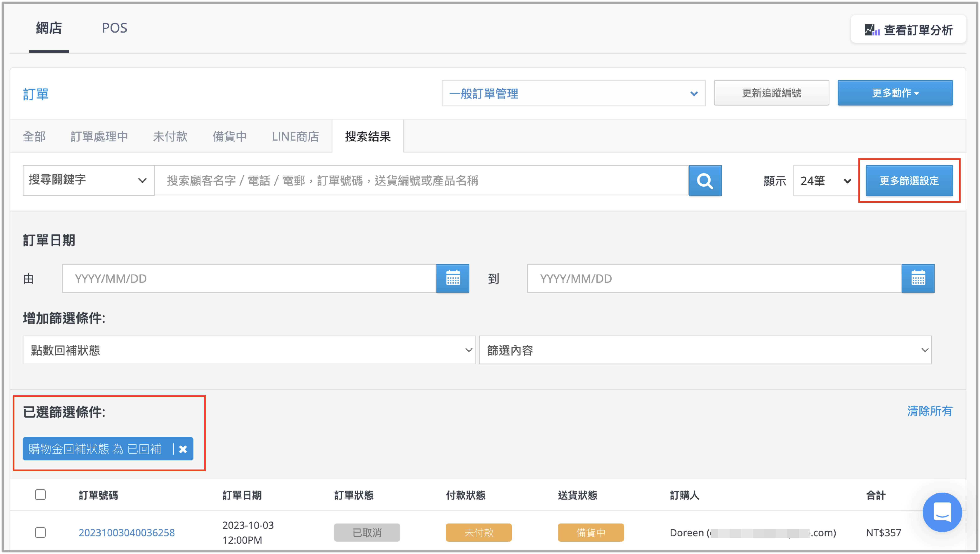Image resolution: width=980 pixels, height=554 pixels.
Task: Select the 訂單處理中 tab
Action: click(x=99, y=136)
